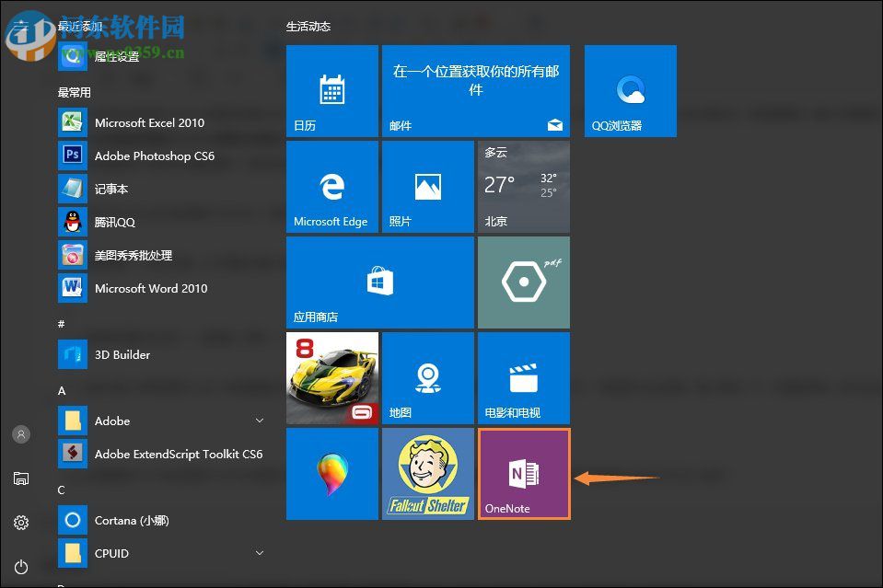Open the user account icon
Screen dimensions: 883x588
click(x=21, y=434)
